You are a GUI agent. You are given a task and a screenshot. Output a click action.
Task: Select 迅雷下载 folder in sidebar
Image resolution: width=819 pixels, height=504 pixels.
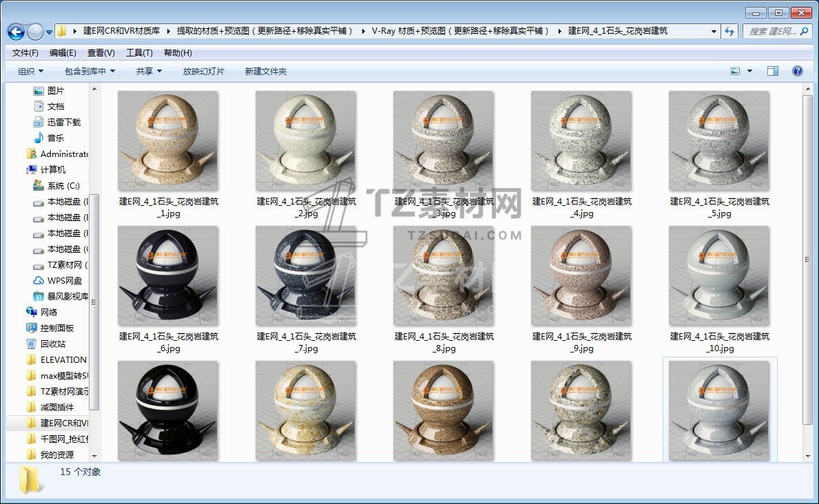point(63,122)
